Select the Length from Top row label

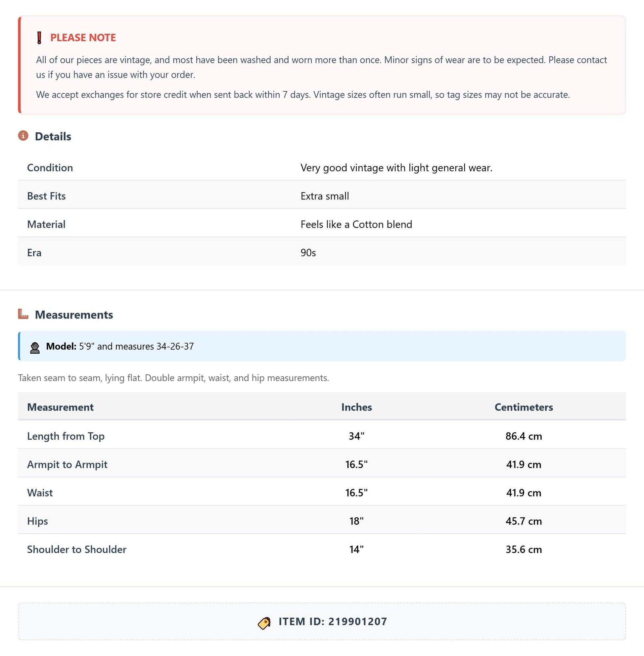point(66,436)
